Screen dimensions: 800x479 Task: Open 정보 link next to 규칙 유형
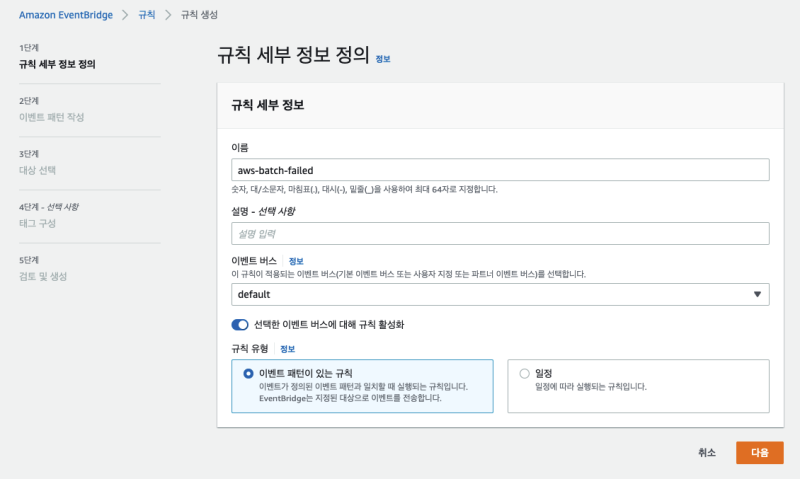tap(288, 349)
